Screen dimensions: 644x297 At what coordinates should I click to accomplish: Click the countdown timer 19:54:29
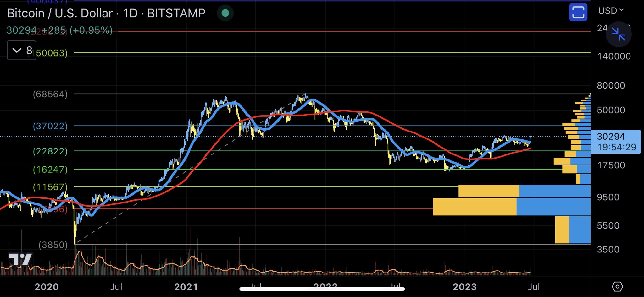[x=617, y=147]
